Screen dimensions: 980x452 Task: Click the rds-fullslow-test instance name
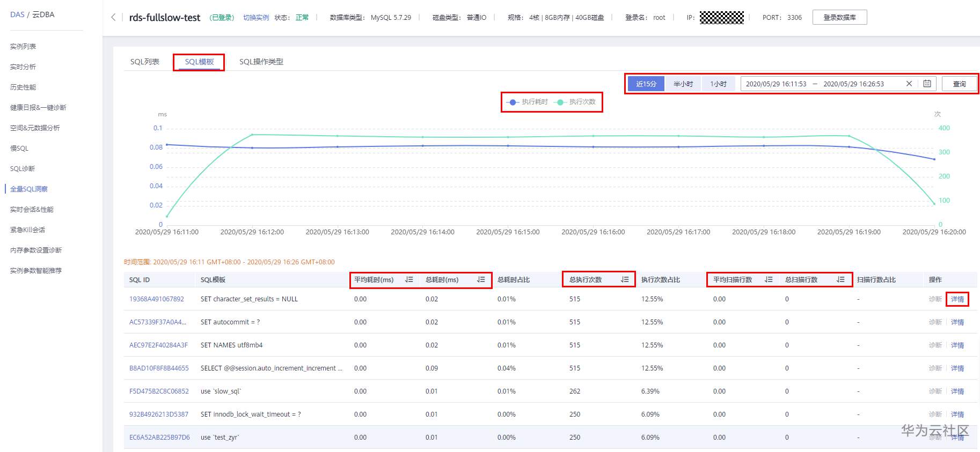pos(165,18)
